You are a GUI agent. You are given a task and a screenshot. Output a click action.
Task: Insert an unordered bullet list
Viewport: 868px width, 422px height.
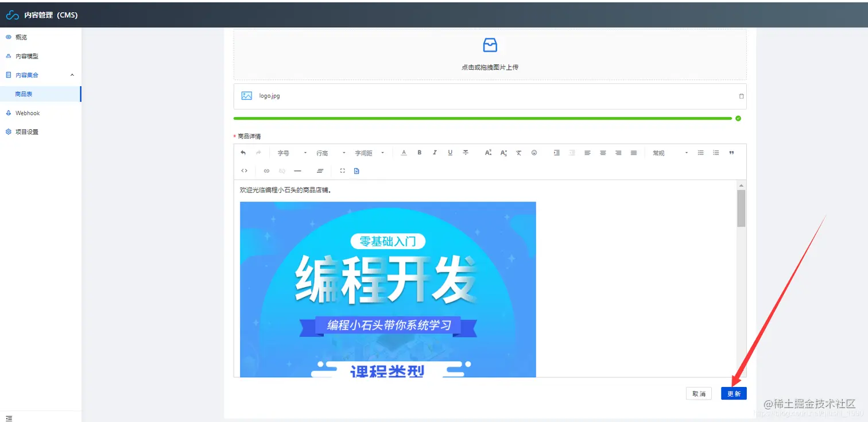click(700, 153)
